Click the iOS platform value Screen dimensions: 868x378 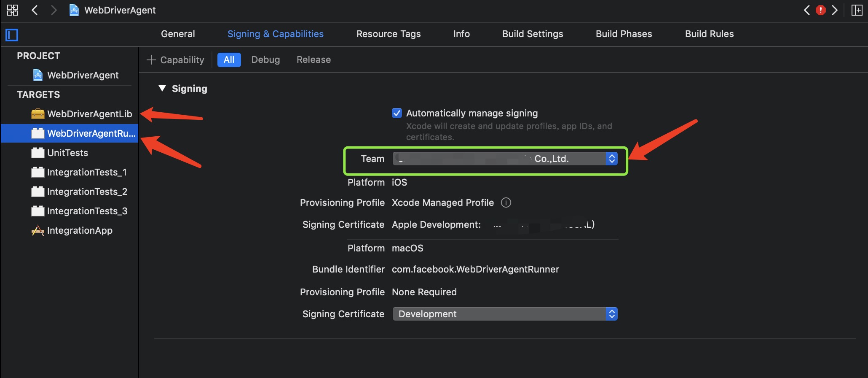(x=399, y=182)
